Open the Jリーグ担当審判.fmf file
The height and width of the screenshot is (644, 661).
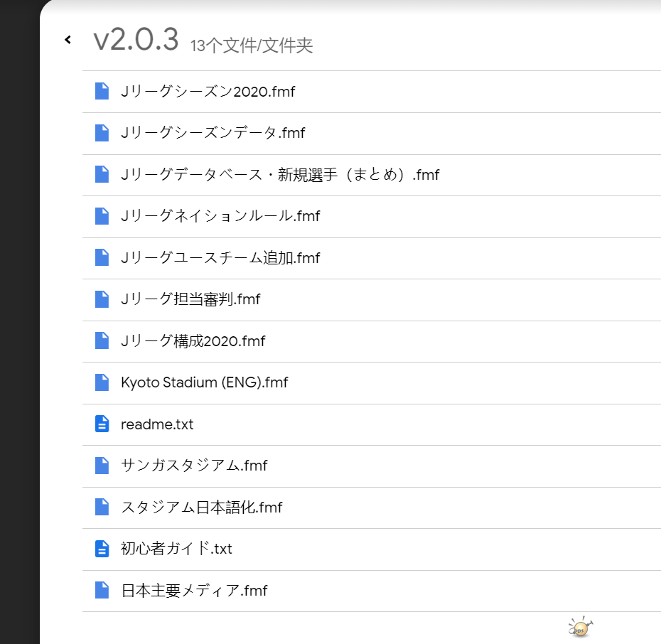pos(190,299)
